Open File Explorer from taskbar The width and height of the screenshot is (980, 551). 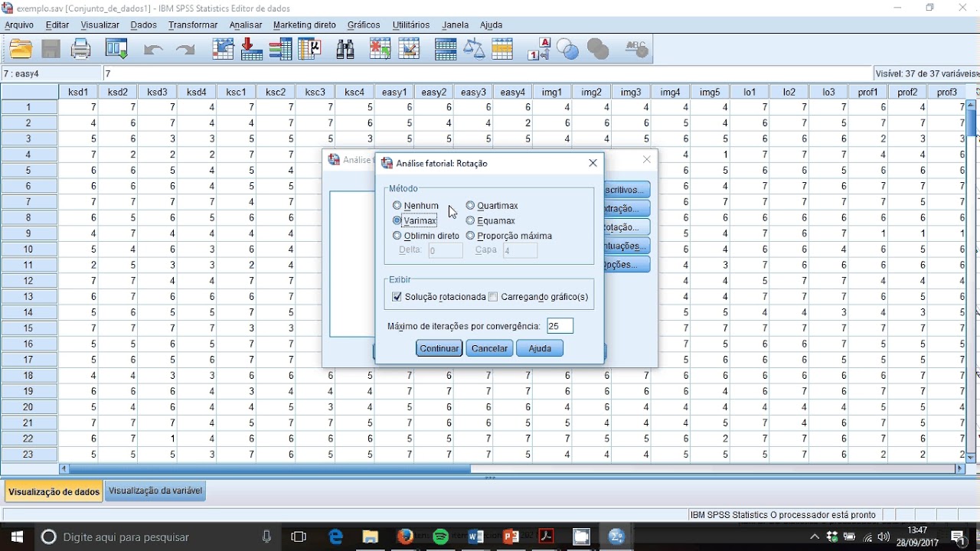(370, 536)
